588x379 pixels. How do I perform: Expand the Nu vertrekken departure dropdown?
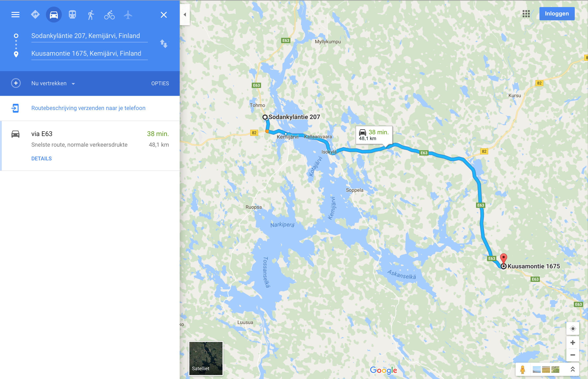tap(53, 83)
